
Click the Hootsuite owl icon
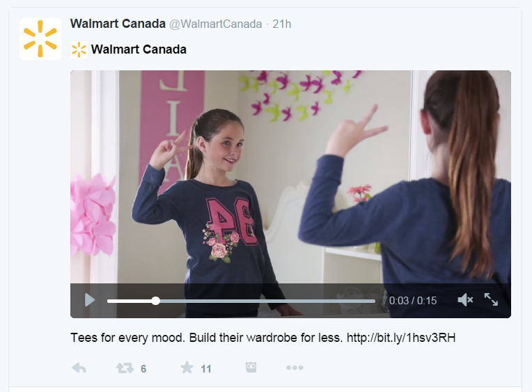click(251, 368)
